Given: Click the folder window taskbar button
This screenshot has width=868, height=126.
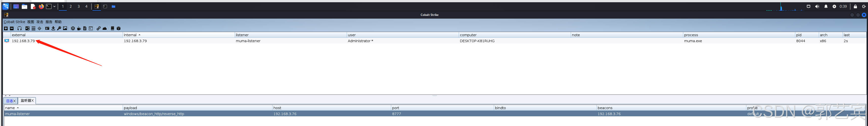Looking at the screenshot, I should (x=114, y=6).
